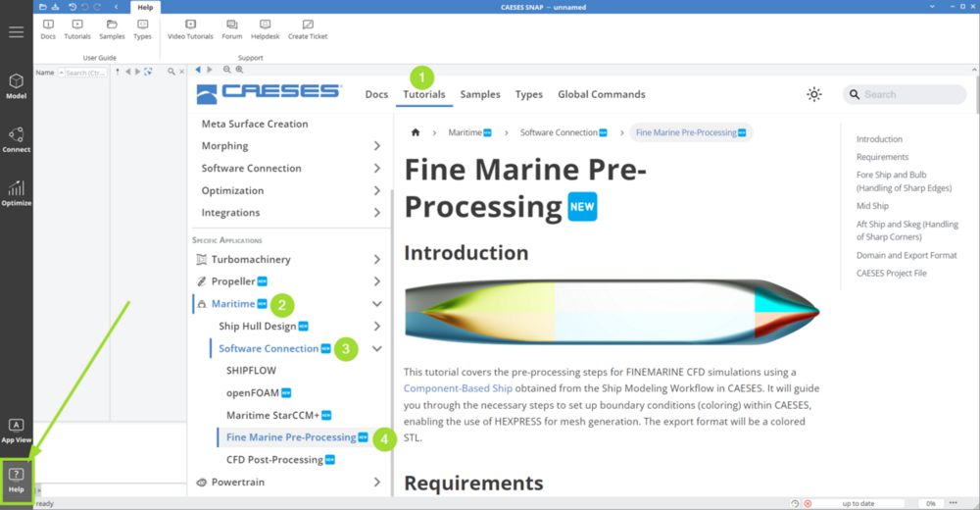Collapse the Maritime section chevron

[x=377, y=304]
